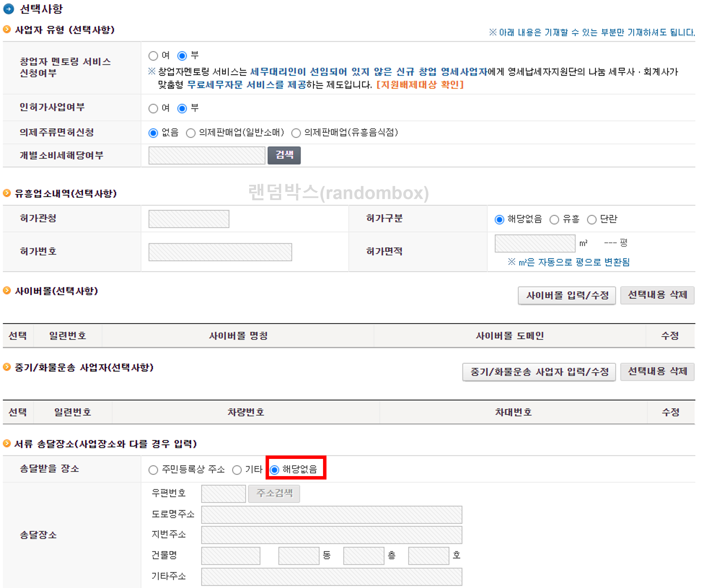This screenshot has height=588, width=704.
Task: Click the 검색 button for 개별소비세해당여부
Action: pyautogui.click(x=284, y=155)
